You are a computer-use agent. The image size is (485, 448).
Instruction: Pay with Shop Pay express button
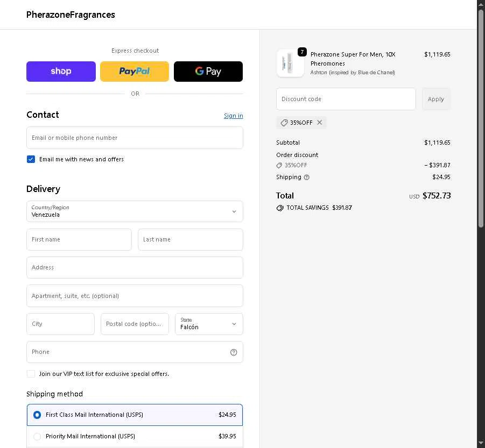point(61,72)
